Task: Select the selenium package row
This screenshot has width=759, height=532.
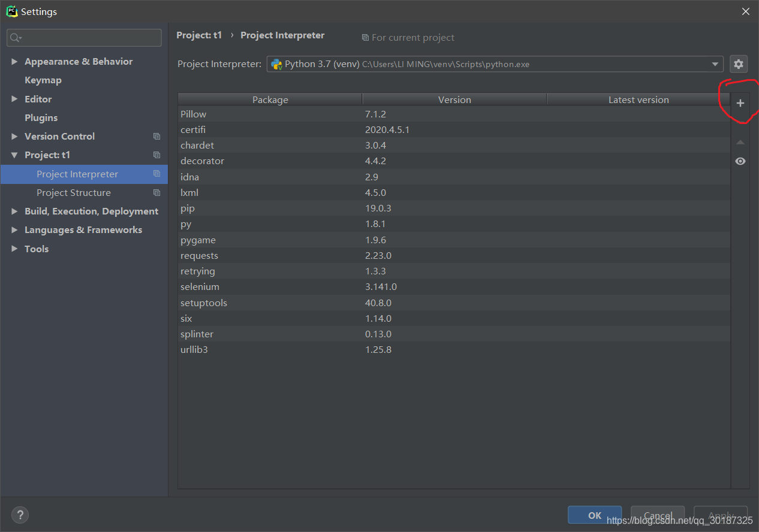Action: click(454, 287)
